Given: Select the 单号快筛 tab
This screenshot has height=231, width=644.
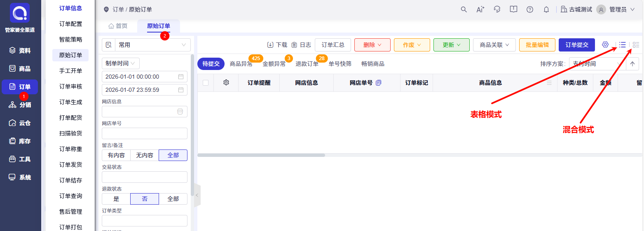Looking at the screenshot, I should tap(340, 64).
